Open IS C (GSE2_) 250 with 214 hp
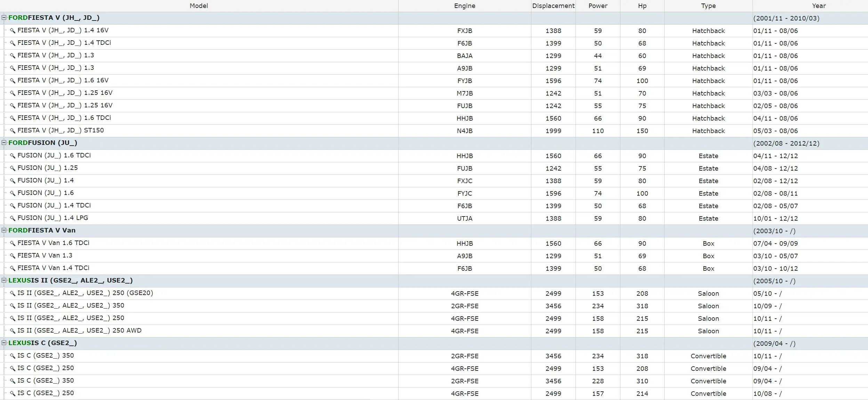 [x=46, y=393]
